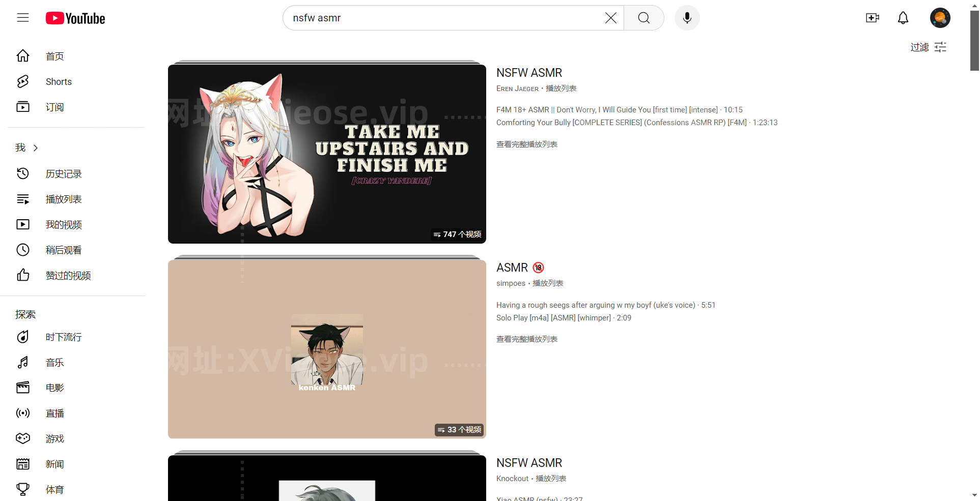Viewport: 980px width, 501px height.
Task: Open 时下流行 trending icon
Action: click(23, 337)
